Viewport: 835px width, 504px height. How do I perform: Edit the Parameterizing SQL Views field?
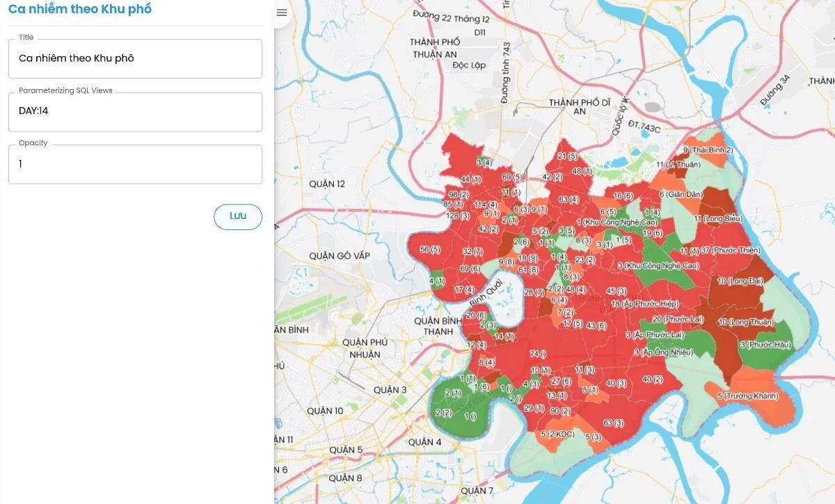coord(135,112)
